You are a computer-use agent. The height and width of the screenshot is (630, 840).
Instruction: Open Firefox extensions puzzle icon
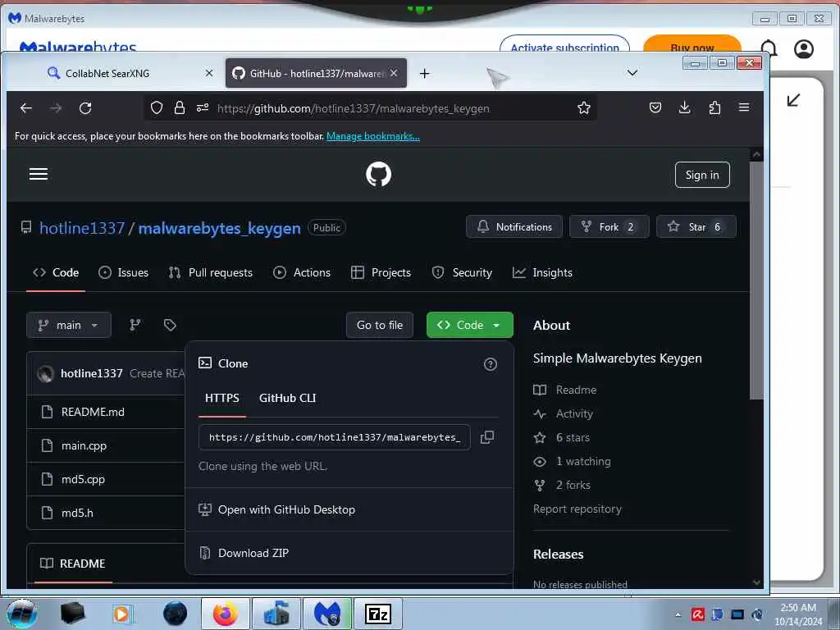pos(714,107)
